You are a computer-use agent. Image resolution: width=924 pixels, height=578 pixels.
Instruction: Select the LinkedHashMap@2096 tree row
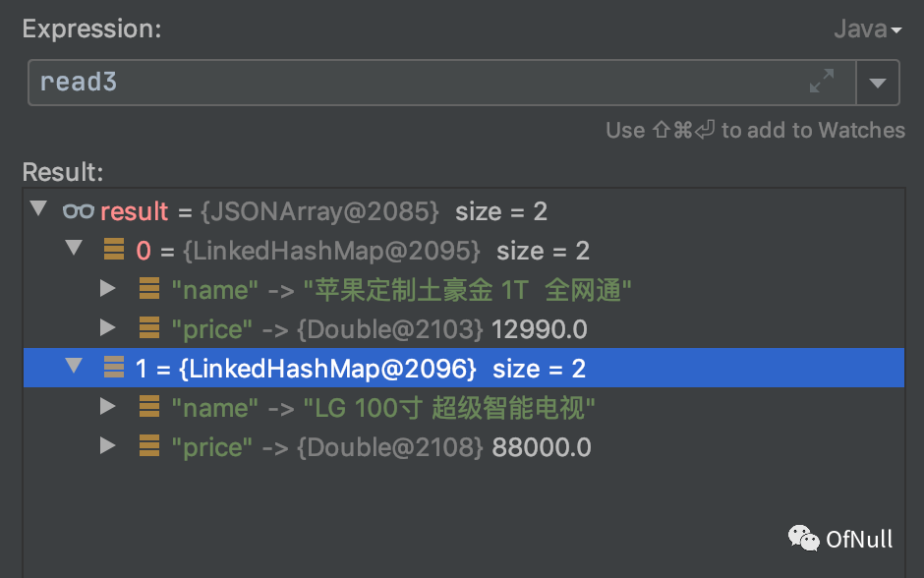pyautogui.click(x=393, y=369)
